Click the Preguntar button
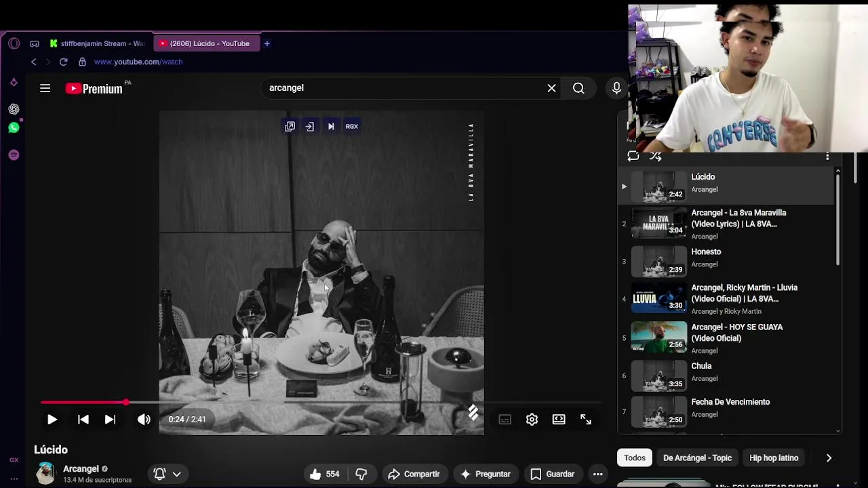 (486, 474)
